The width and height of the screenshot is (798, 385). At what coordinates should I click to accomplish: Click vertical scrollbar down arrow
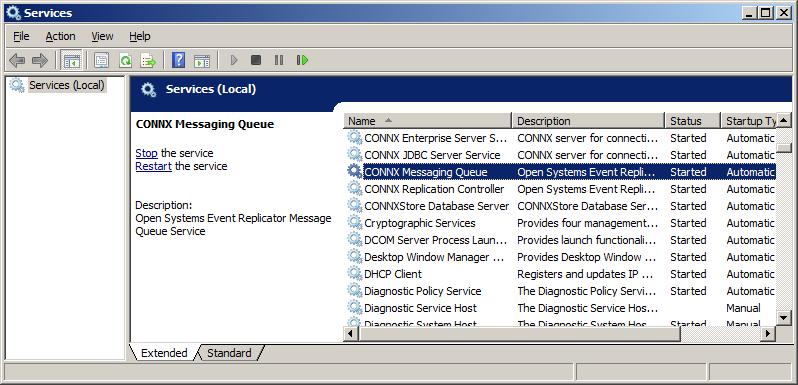tap(783, 318)
